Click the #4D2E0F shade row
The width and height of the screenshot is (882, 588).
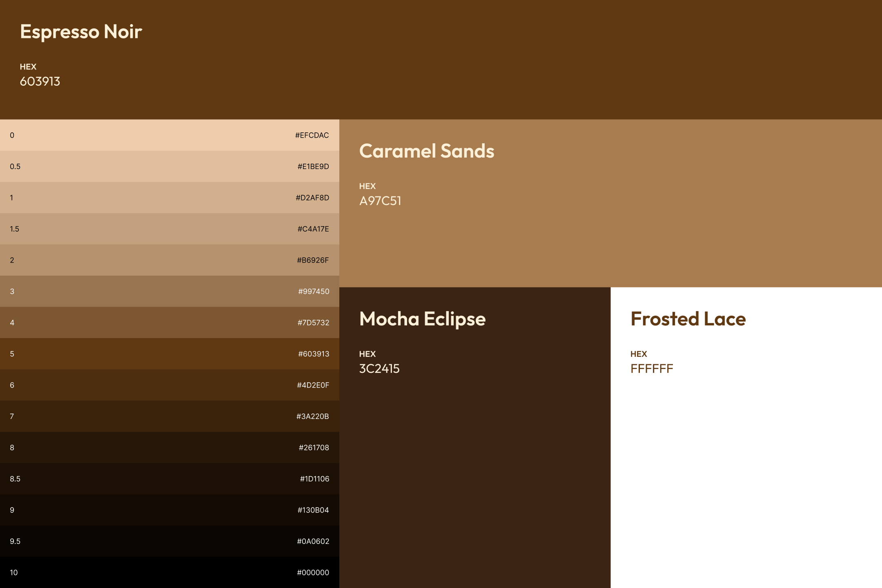click(169, 385)
